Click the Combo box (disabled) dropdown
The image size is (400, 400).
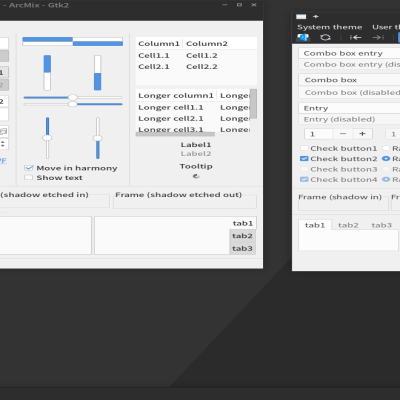tap(349, 92)
